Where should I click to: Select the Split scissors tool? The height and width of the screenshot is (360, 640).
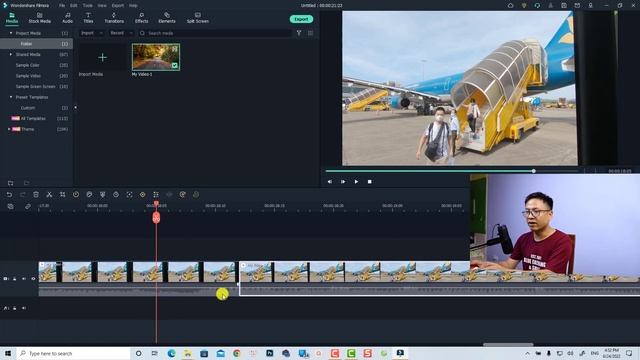click(49, 195)
